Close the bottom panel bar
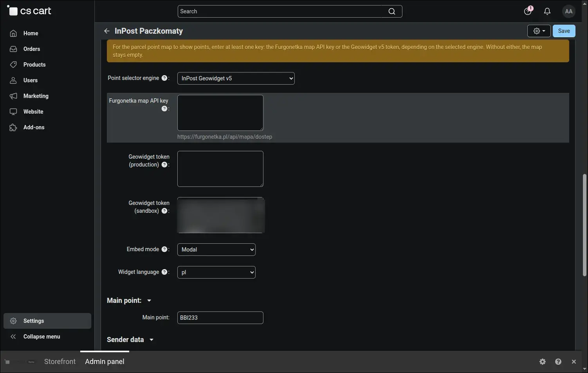This screenshot has height=373, width=588. coord(574,362)
